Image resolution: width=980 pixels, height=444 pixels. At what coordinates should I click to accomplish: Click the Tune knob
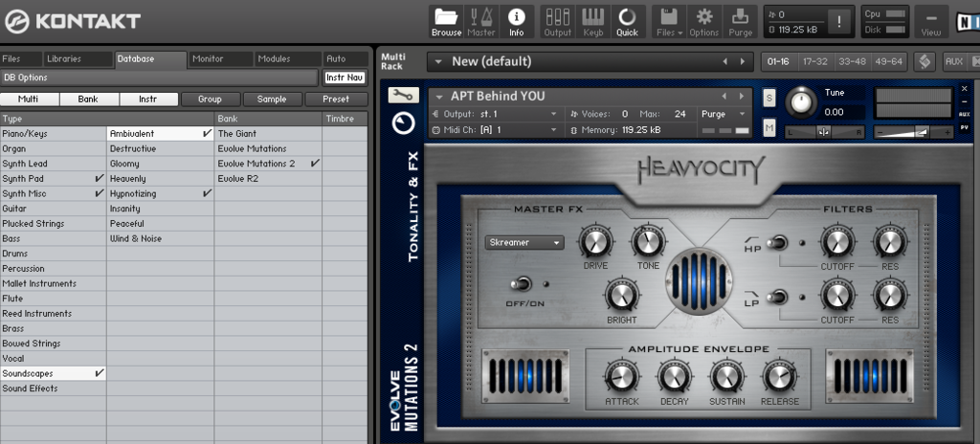(x=801, y=102)
